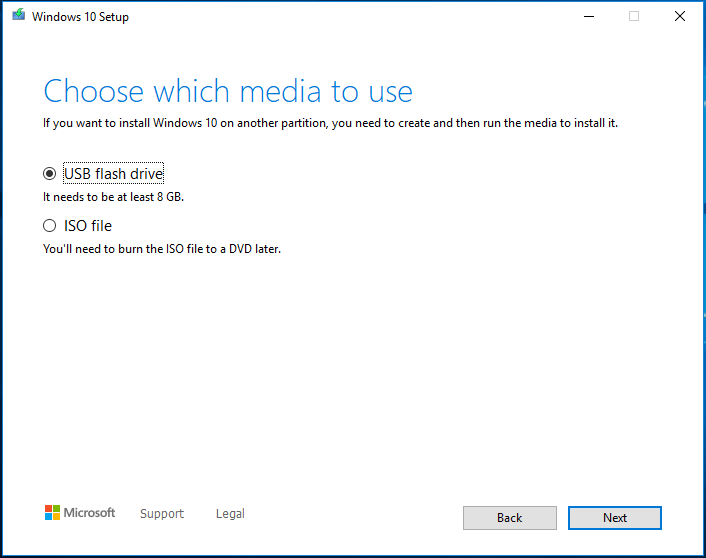Click the greyed-out maximize window button
The height and width of the screenshot is (558, 706).
[x=634, y=17]
